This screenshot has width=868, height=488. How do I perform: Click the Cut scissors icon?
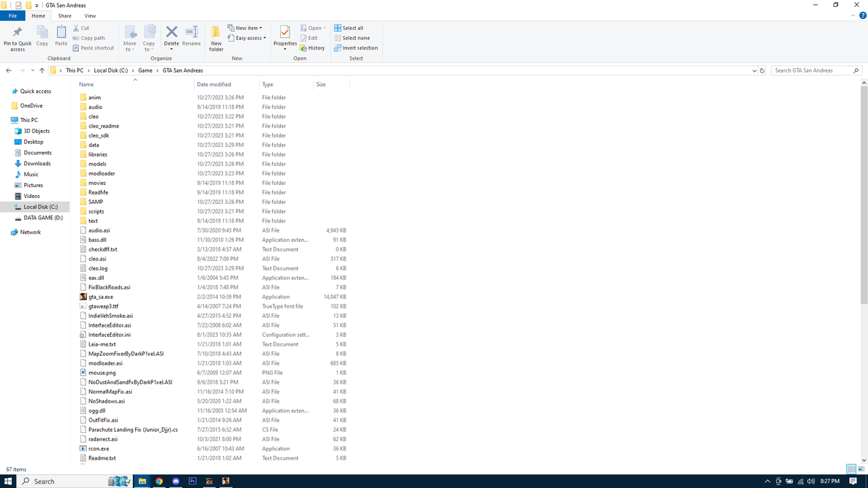76,28
